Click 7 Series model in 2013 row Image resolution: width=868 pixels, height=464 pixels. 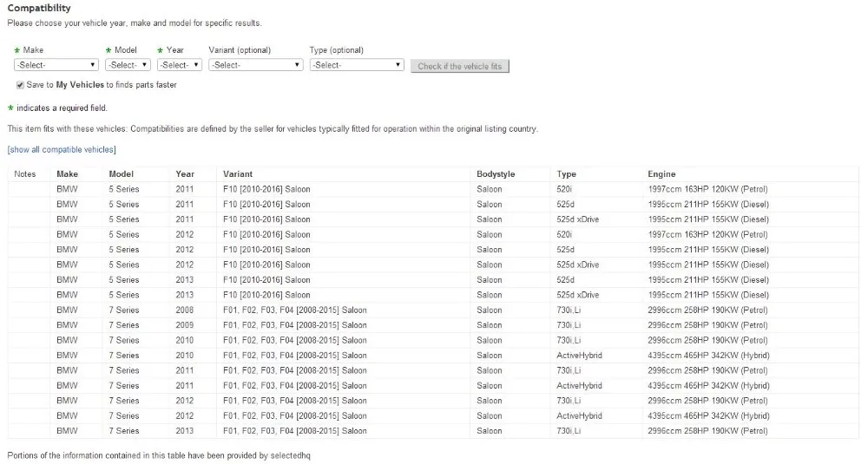point(124,431)
